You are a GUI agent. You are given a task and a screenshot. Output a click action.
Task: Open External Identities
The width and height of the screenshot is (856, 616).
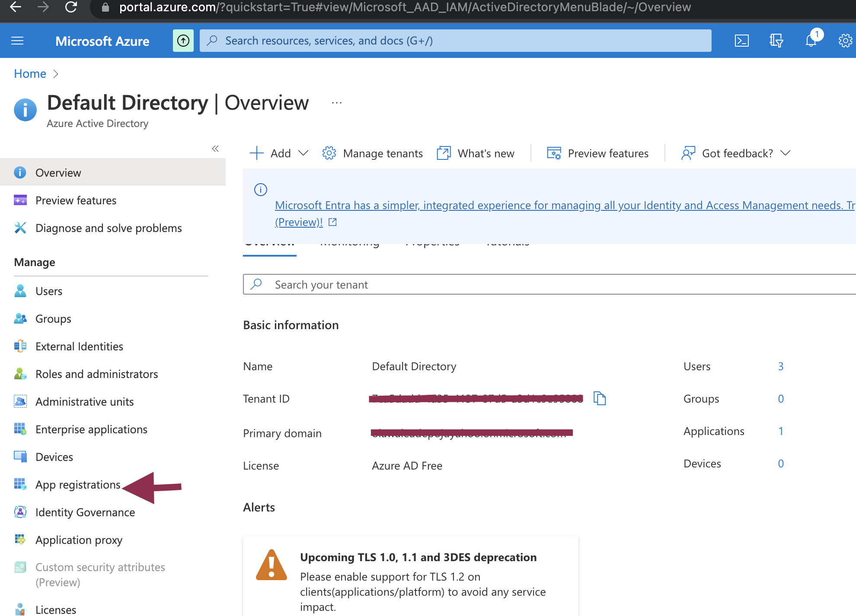pyautogui.click(x=79, y=346)
